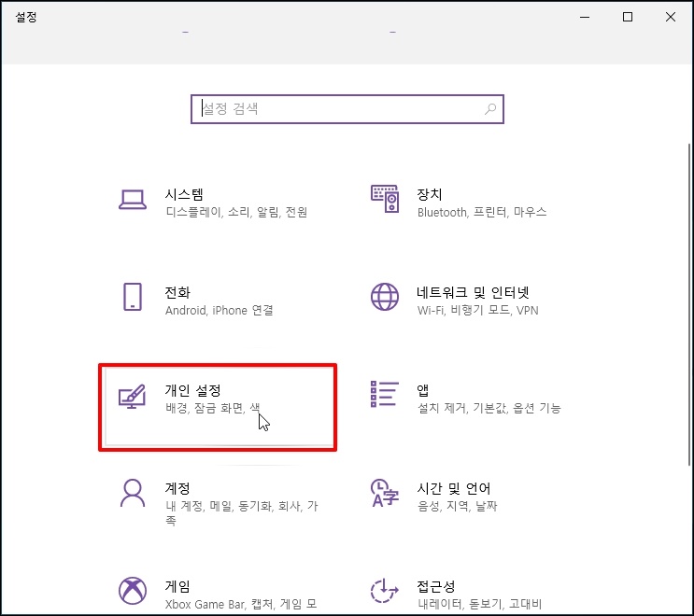
Task: Click '내레이터, 돋보기, 고대비' description
Action: [x=479, y=605]
